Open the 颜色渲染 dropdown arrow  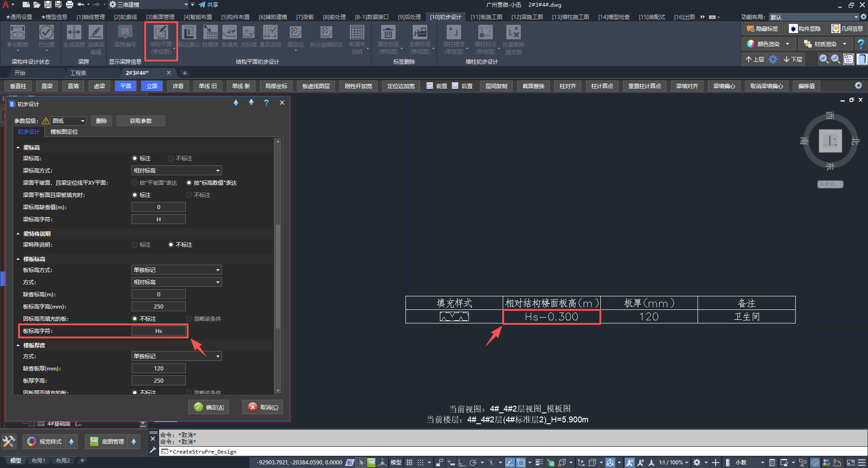(x=788, y=44)
